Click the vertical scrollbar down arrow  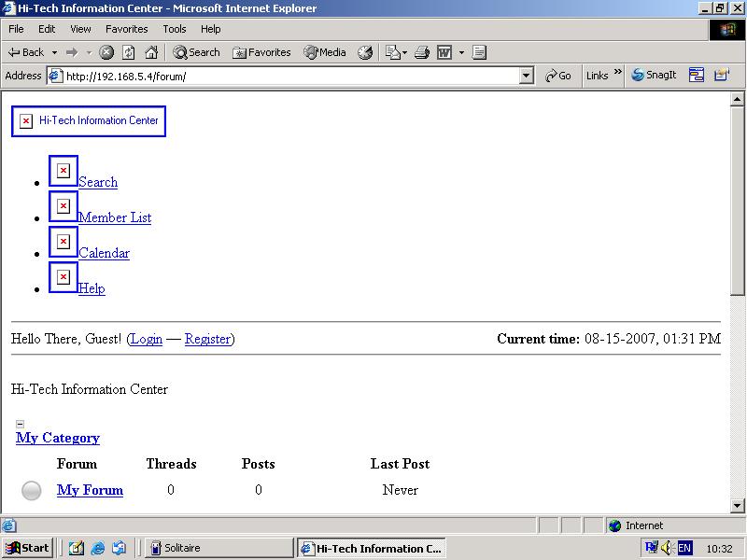pyautogui.click(x=737, y=506)
